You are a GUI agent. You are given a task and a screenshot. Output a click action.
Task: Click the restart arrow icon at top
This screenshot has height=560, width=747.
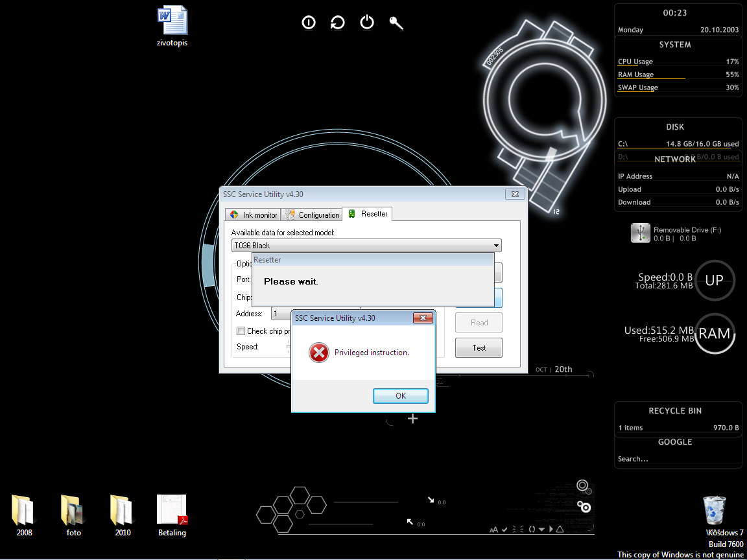[338, 23]
